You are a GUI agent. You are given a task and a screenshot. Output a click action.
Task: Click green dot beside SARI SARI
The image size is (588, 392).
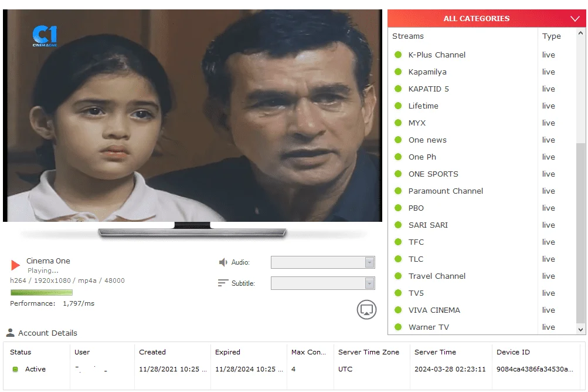click(x=398, y=225)
